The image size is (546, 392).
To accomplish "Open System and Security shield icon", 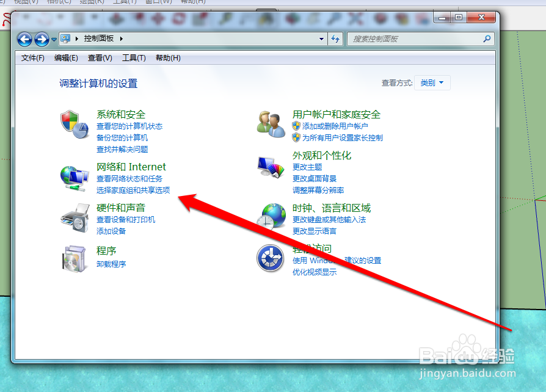I will 75,125.
